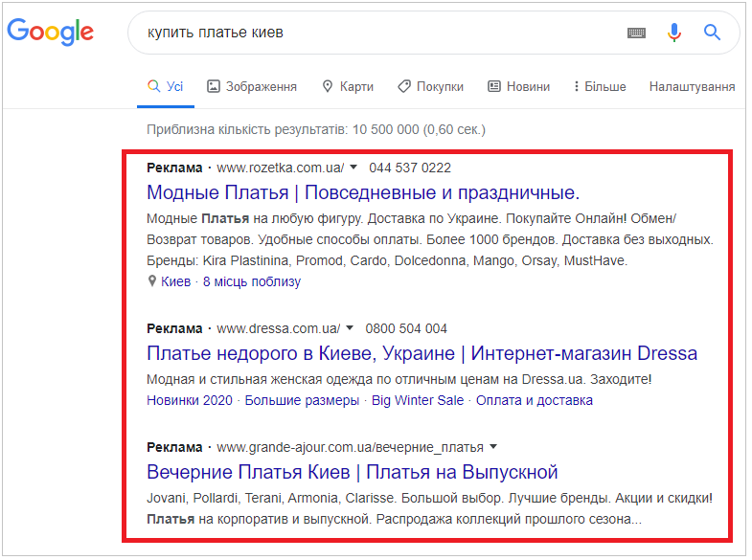
Task: Click the blue search magnifier icon
Action: click(712, 33)
